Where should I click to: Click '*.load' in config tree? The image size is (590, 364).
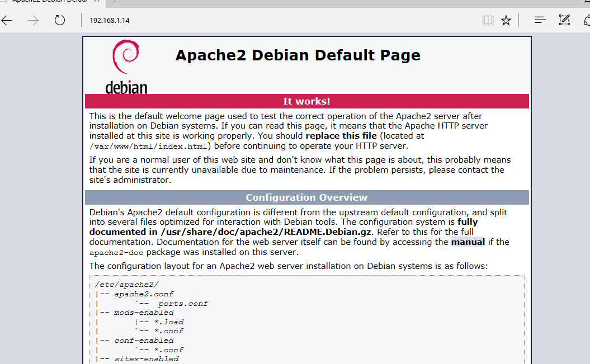[169, 322]
